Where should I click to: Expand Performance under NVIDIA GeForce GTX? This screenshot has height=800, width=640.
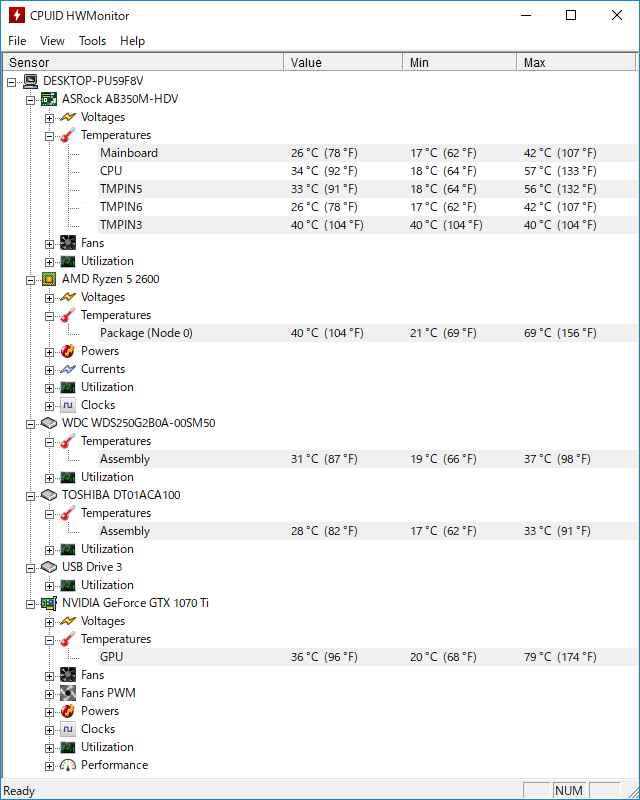click(x=49, y=766)
